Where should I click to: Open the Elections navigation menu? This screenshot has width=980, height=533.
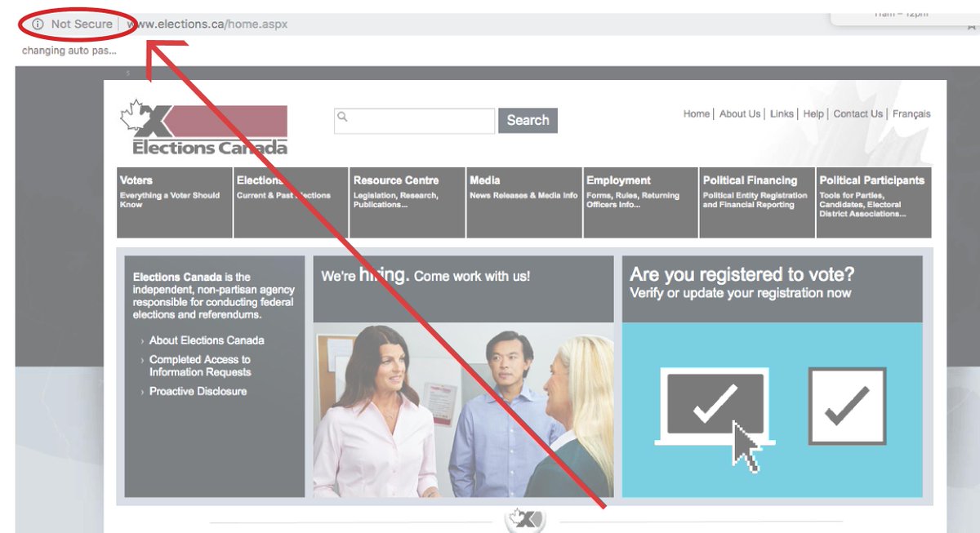[x=292, y=202]
